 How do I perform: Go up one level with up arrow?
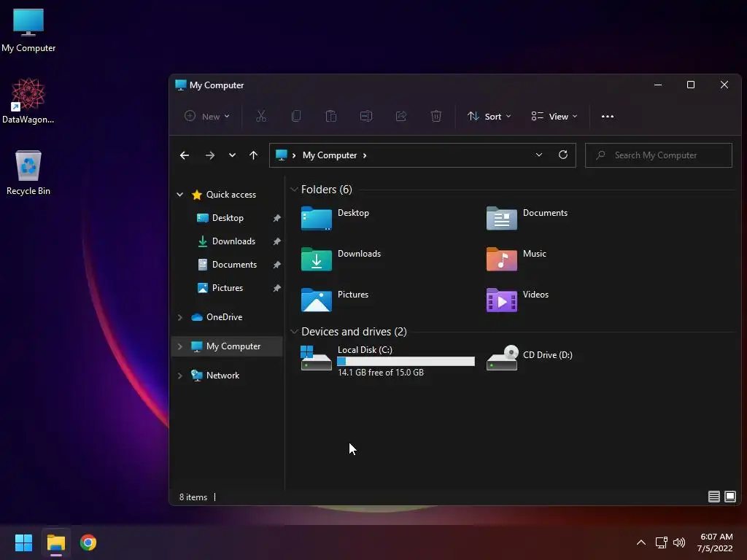pos(253,155)
